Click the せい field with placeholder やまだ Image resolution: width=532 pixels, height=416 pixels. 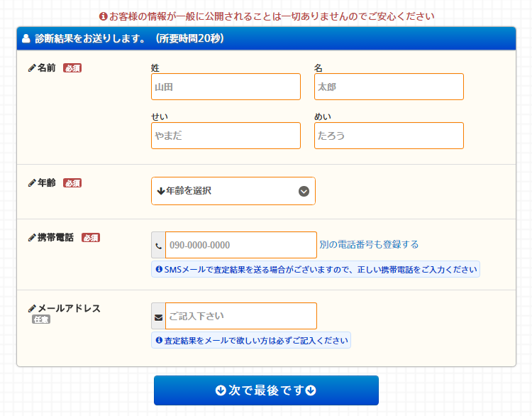point(226,136)
